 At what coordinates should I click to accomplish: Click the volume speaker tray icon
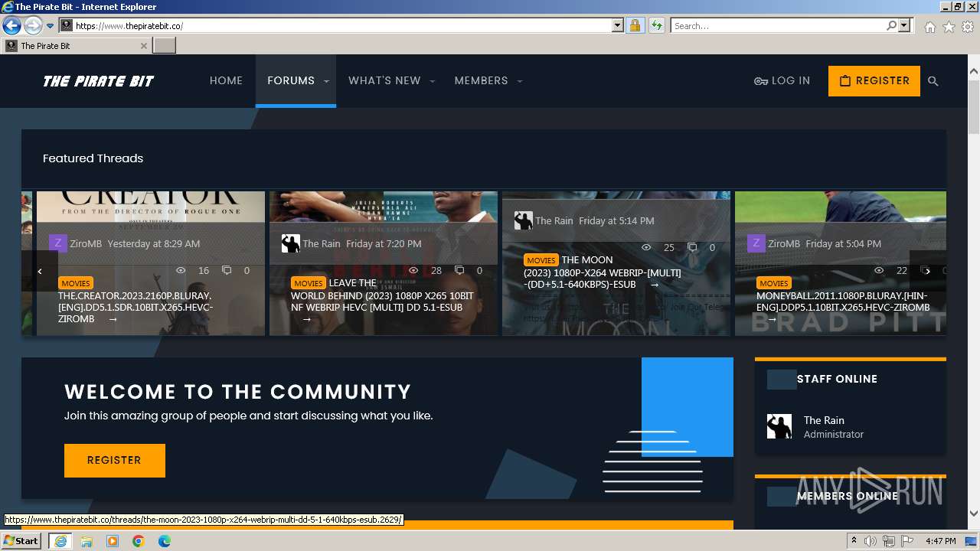click(x=871, y=541)
